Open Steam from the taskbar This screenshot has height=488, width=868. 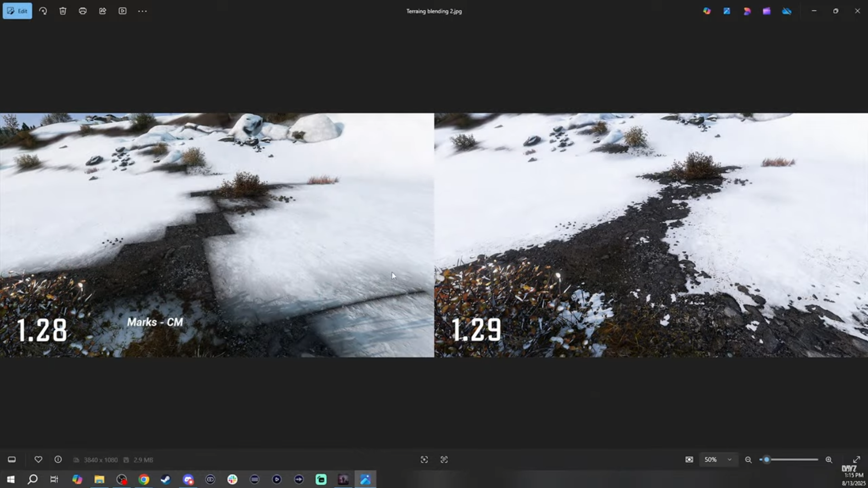coord(166,479)
